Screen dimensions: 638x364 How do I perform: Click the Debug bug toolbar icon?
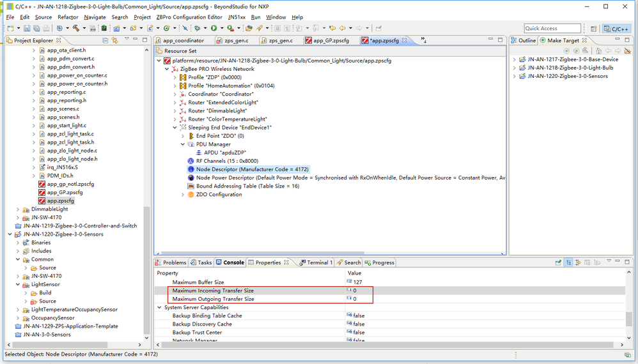coord(198,29)
